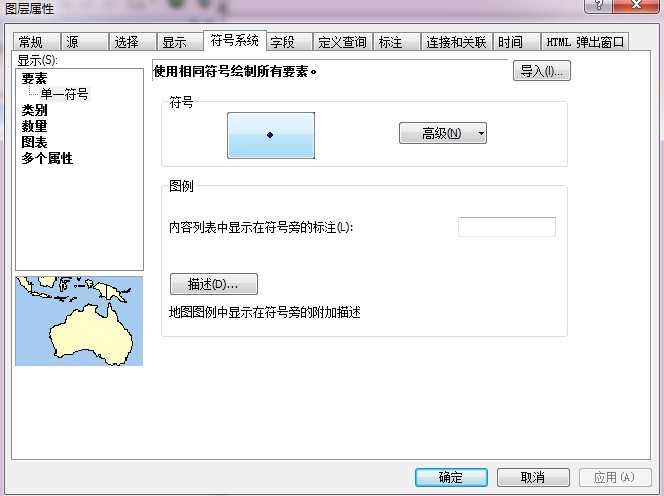Switch to the 显示 tab
The image size is (664, 496).
click(180, 42)
